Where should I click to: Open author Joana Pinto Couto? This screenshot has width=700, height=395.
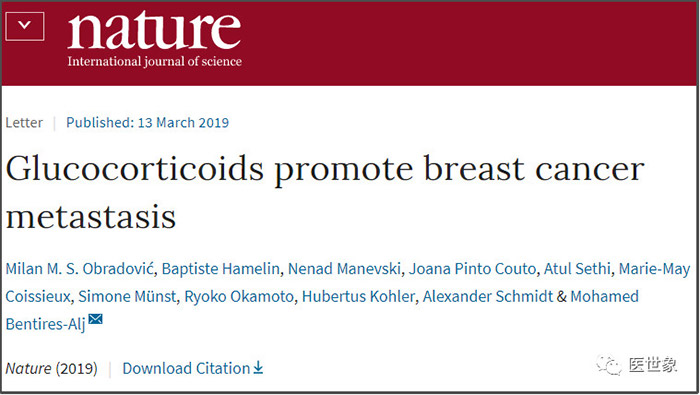[x=472, y=269]
